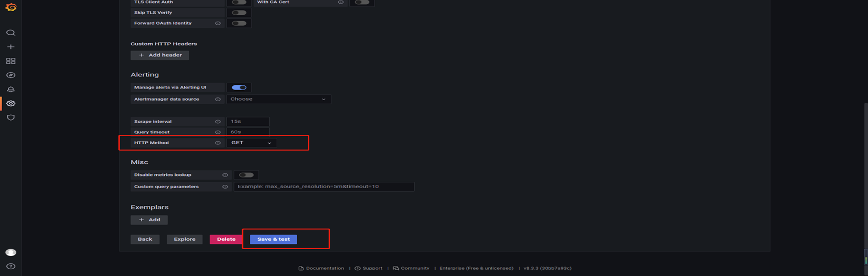Click info icon beside Scrape interval
This screenshot has height=276, width=868.
pos(218,122)
